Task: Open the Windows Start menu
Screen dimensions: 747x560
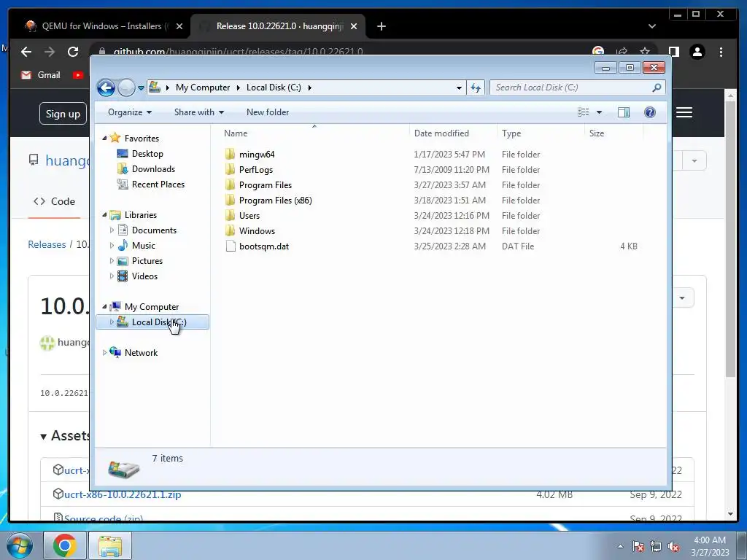Action: (x=20, y=545)
